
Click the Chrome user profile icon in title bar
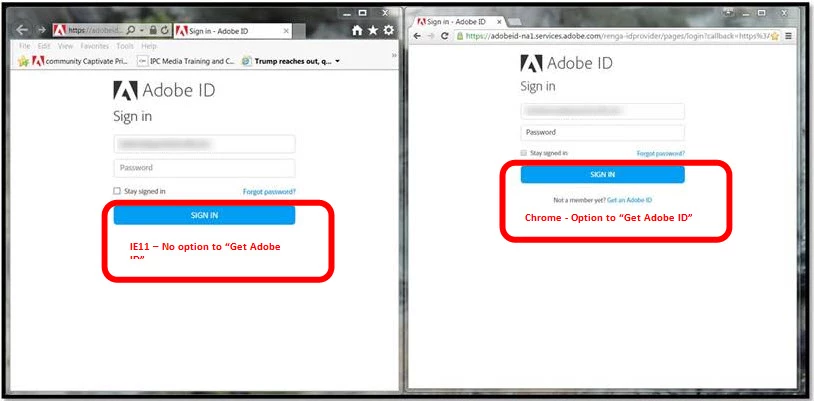click(x=730, y=11)
